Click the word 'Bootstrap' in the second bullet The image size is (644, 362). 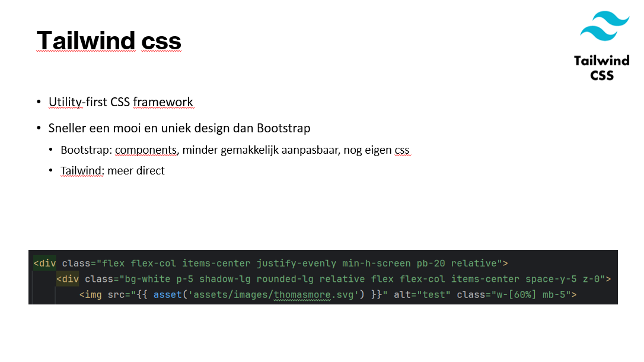pyautogui.click(x=284, y=128)
